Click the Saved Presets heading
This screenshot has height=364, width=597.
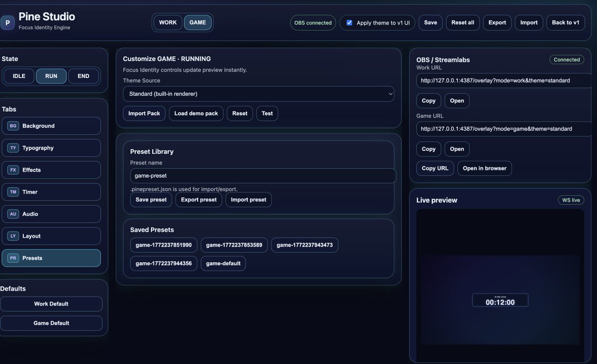click(x=152, y=230)
